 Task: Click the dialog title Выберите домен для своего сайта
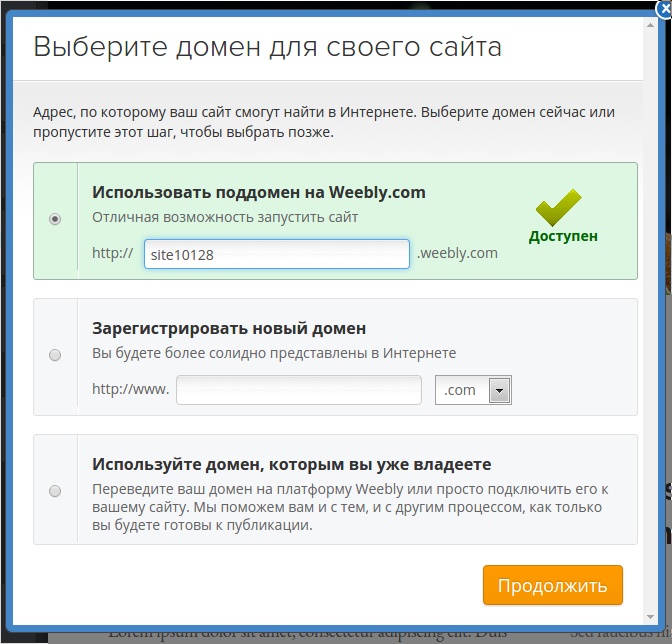(267, 47)
